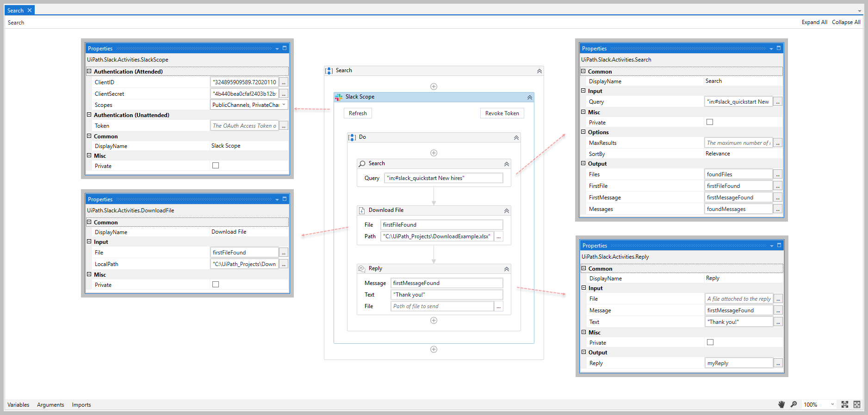Open MaxResults ellipsis in Search properties
The image size is (868, 415).
pyautogui.click(x=778, y=143)
